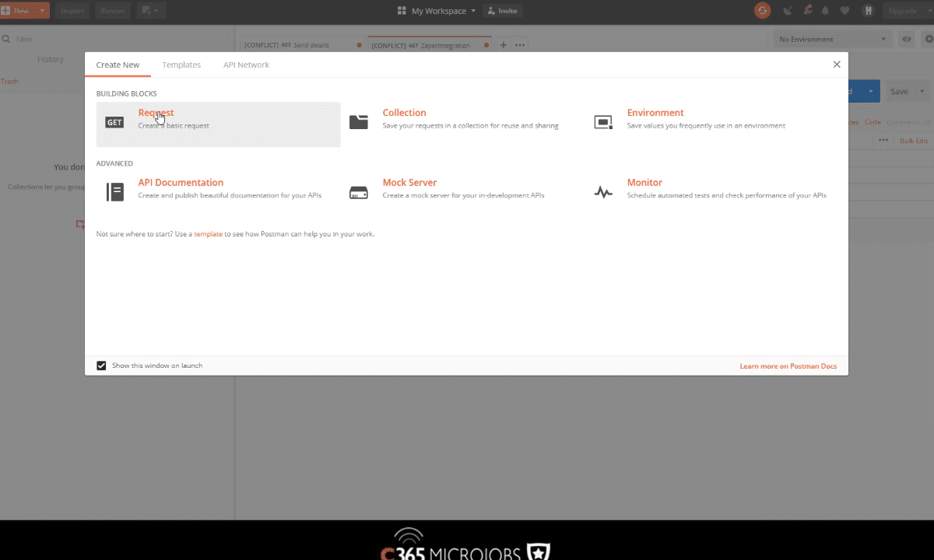
Task: Click the Save button
Action: [899, 92]
